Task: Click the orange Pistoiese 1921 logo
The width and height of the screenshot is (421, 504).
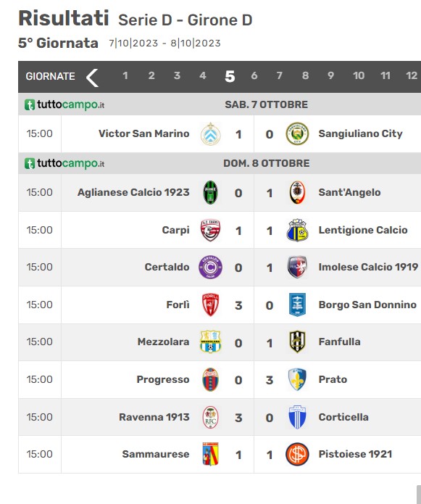Action: (297, 454)
